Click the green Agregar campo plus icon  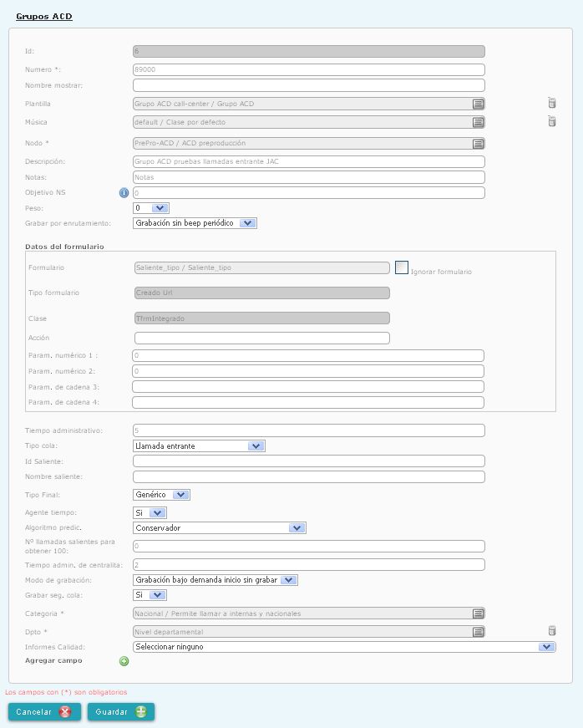(124, 661)
